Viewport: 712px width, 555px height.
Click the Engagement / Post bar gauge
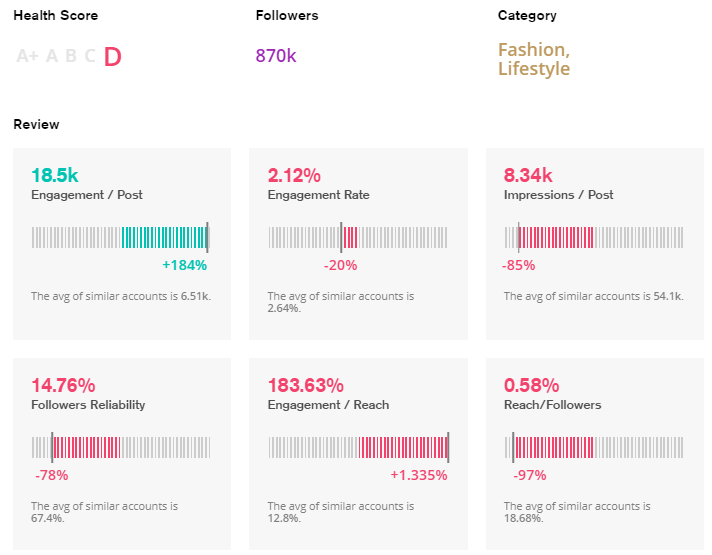pos(121,237)
